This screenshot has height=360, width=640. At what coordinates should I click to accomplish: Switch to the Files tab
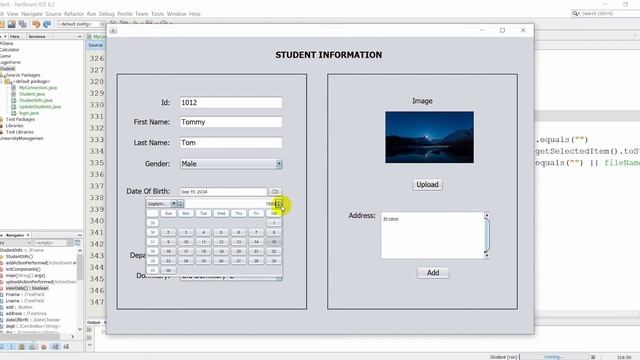[x=15, y=36]
